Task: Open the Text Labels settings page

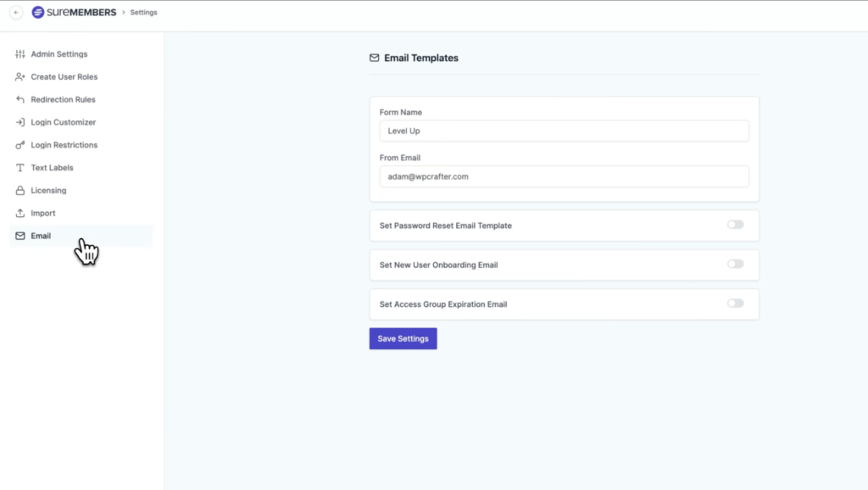Action: click(52, 168)
